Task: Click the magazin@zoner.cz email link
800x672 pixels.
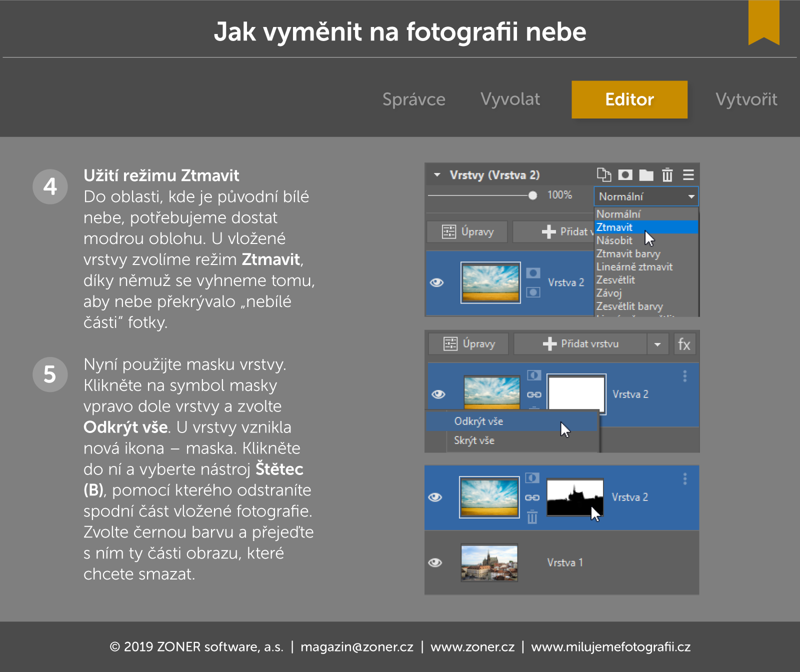Action: (x=357, y=647)
